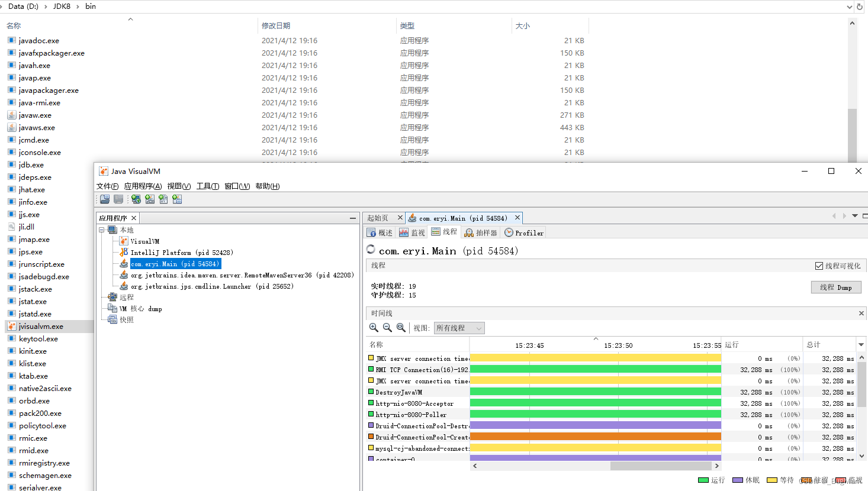The image size is (868, 491).
Task: Click the VM 核心 dump node icon
Action: (112, 308)
